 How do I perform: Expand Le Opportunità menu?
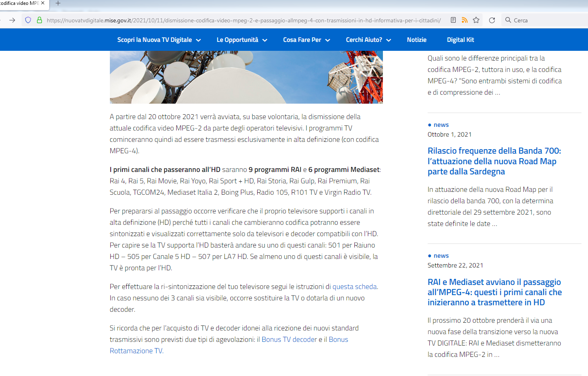pyautogui.click(x=242, y=40)
